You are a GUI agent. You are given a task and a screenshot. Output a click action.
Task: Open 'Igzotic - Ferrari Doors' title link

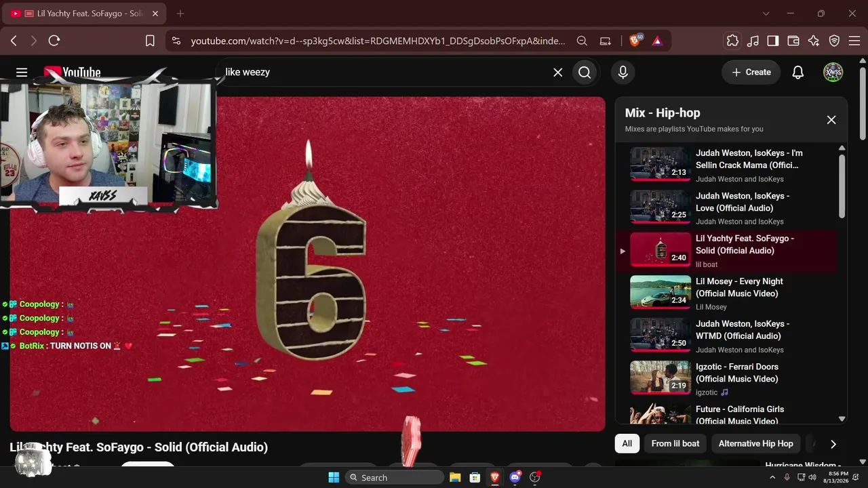coord(737,373)
